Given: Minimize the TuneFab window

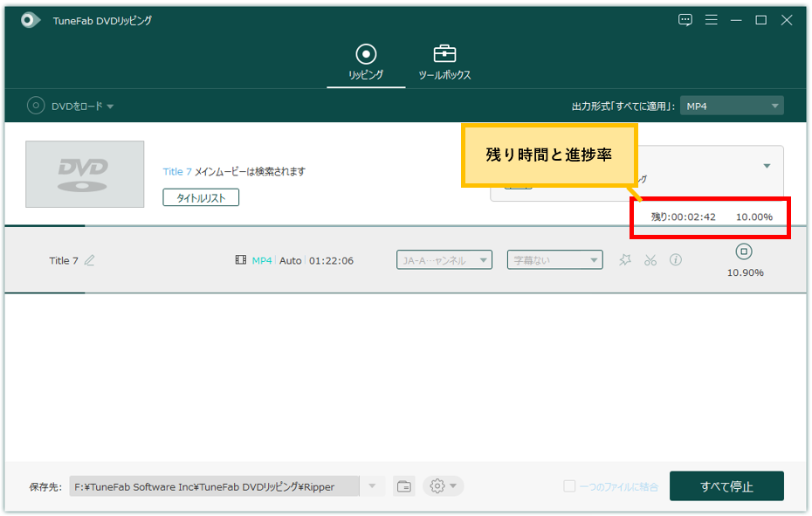Looking at the screenshot, I should (x=736, y=20).
